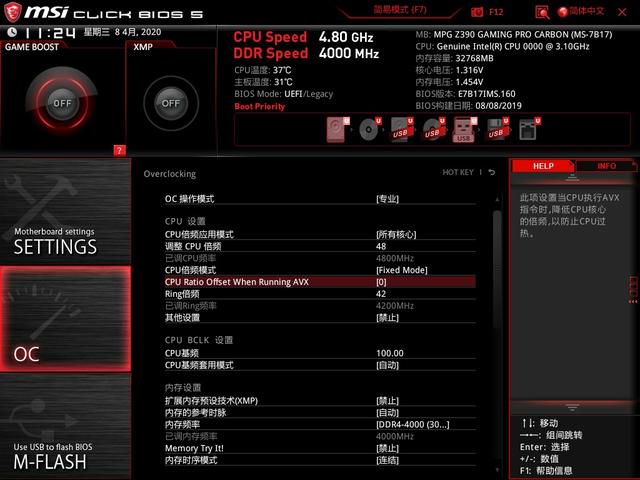Select the hard disk boot priority icon
The image size is (640, 480).
[338, 129]
